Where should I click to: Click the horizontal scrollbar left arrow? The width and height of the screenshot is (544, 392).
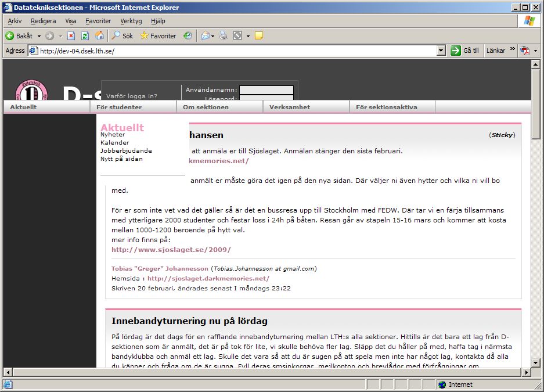click(8, 372)
